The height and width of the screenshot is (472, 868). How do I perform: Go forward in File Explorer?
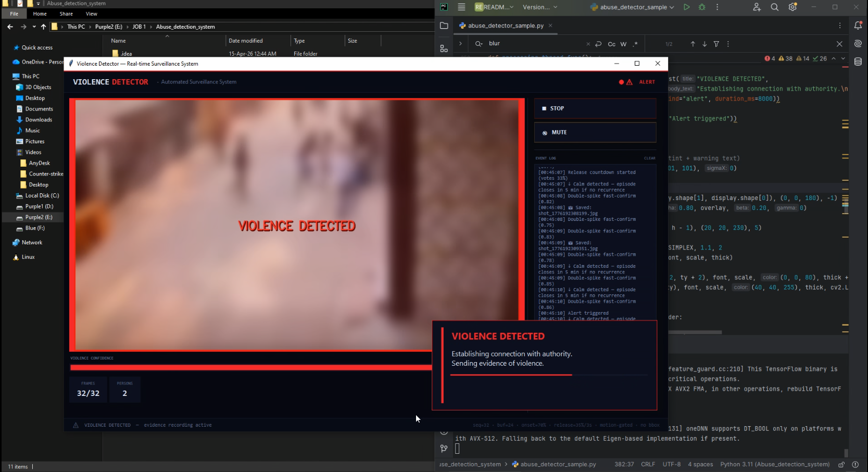point(23,27)
